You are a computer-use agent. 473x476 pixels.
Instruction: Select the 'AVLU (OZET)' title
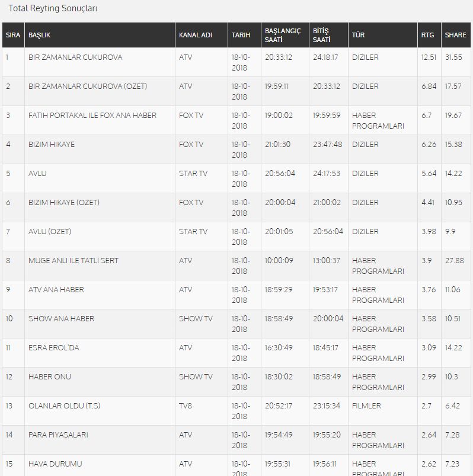(x=50, y=232)
